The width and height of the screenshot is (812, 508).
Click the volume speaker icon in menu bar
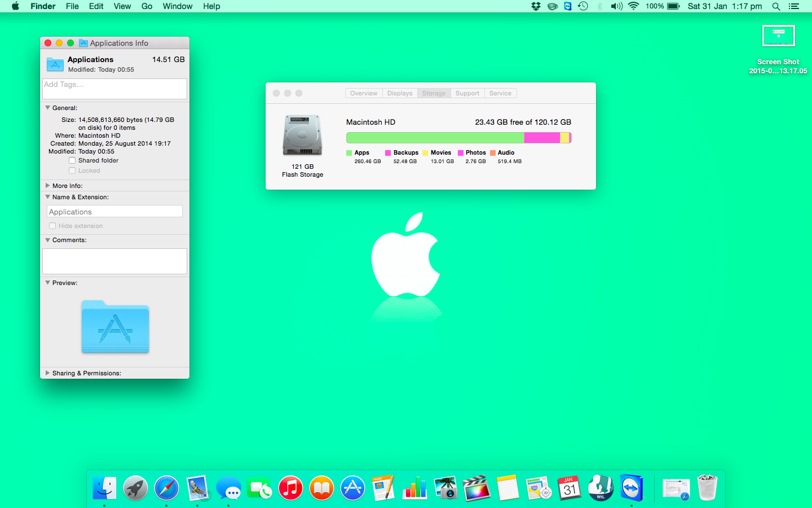coord(616,6)
